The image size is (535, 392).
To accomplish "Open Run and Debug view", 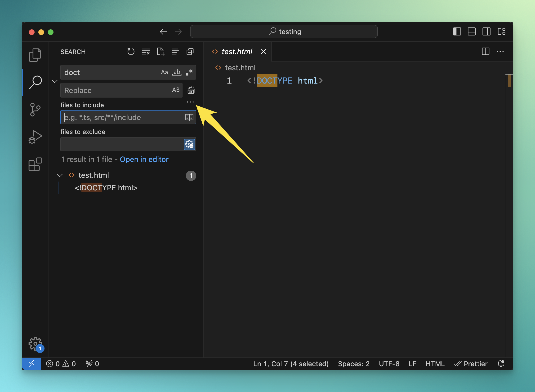I will click(35, 137).
